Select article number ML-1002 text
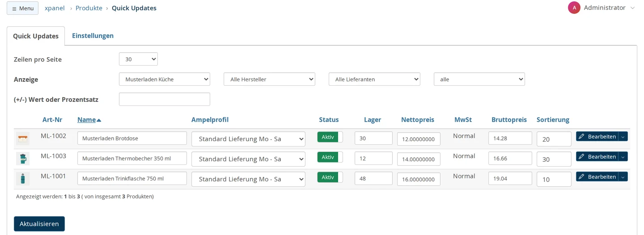The height and width of the screenshot is (235, 644). click(53, 136)
